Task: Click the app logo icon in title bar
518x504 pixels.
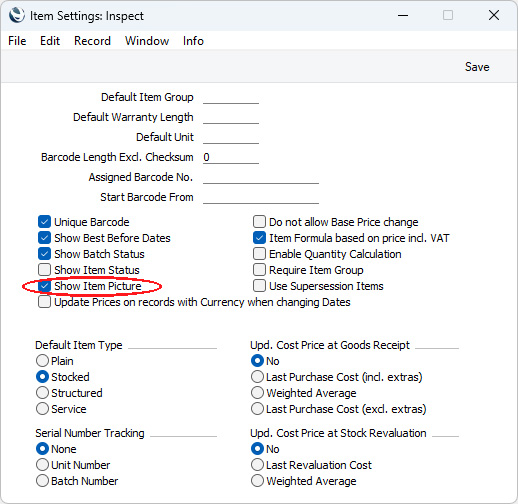Action: pos(17,15)
